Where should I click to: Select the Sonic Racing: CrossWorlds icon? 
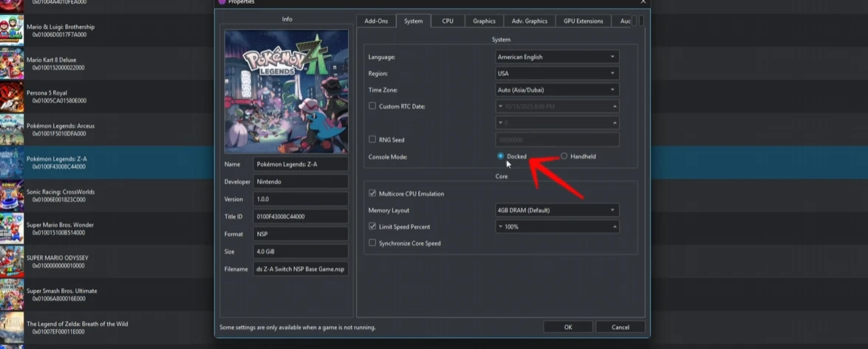[11, 196]
